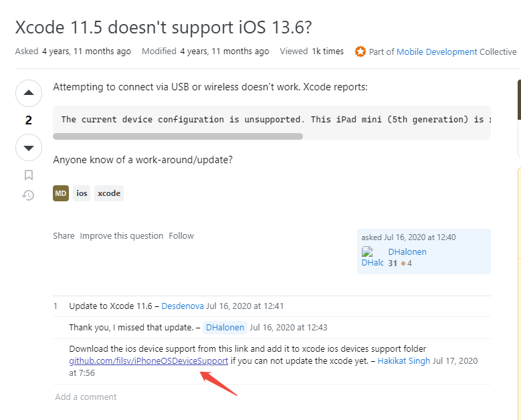Open the question activity history icon

[x=28, y=195]
